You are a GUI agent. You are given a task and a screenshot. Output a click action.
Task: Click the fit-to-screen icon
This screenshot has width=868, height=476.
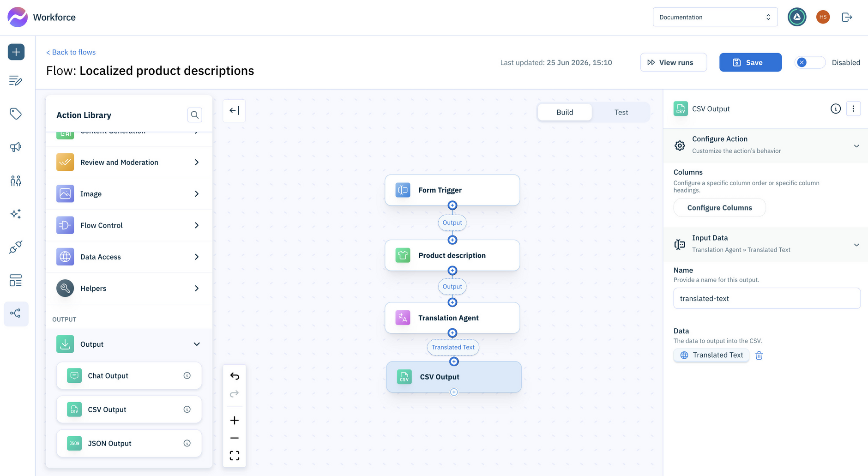[235, 456]
